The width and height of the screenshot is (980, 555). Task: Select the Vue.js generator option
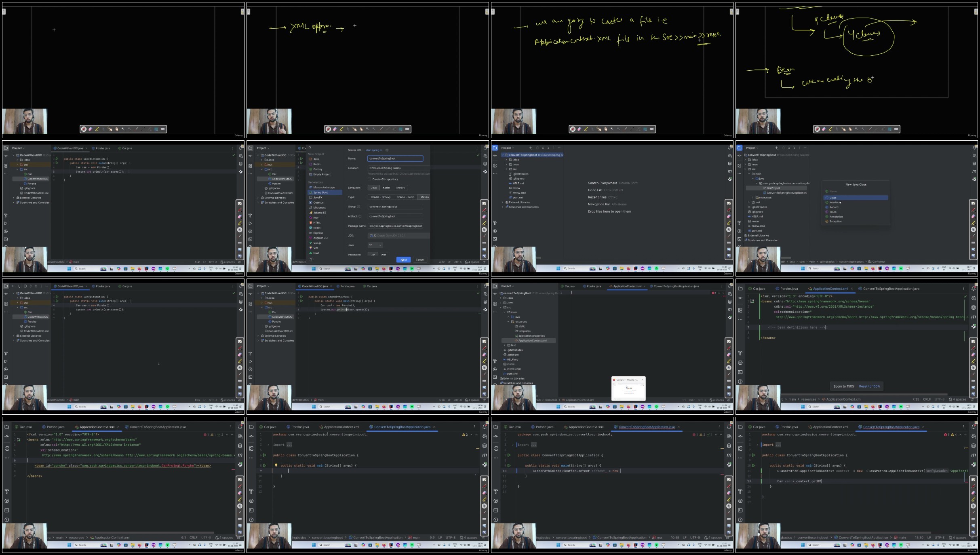317,243
